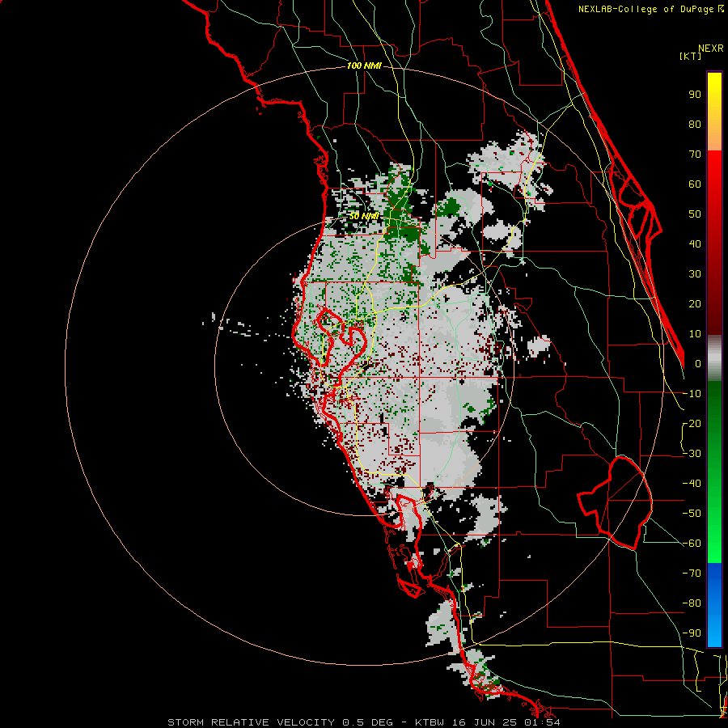The height and width of the screenshot is (728, 728).
Task: Click the 40 knot scale label
Action: click(695, 244)
